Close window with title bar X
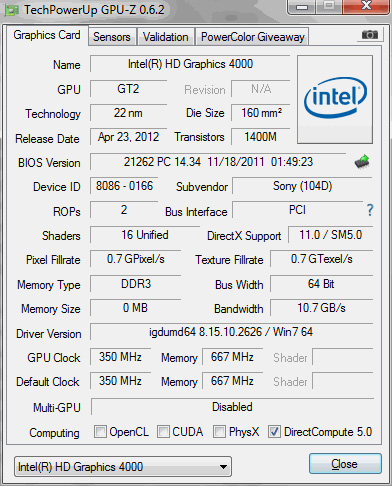This screenshot has width=392, height=486. (x=366, y=6)
